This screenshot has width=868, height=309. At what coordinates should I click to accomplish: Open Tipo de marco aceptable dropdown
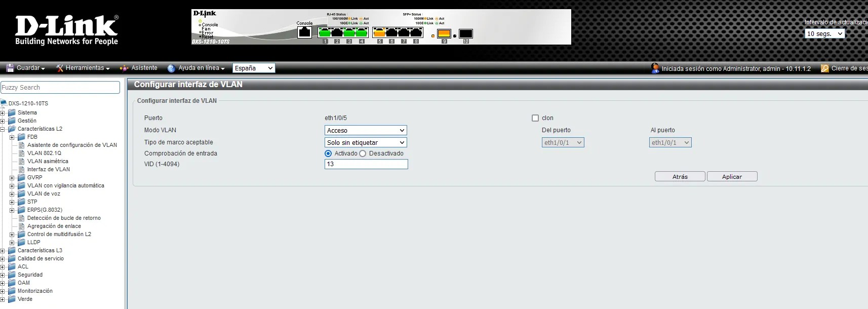(x=366, y=142)
